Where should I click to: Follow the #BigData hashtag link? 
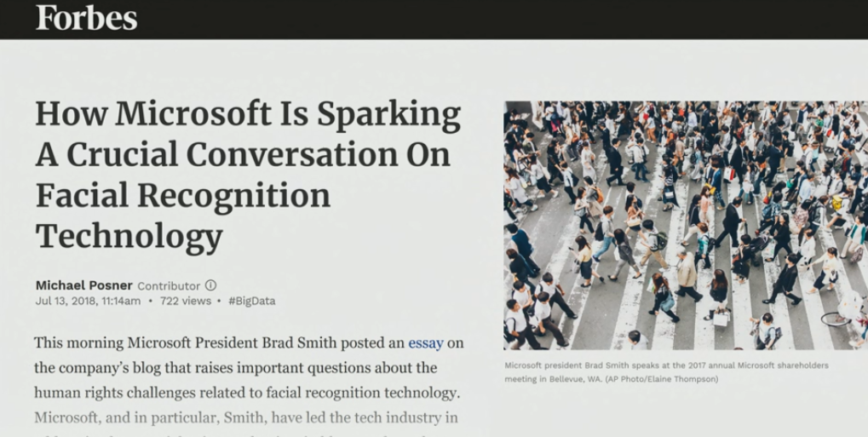click(x=251, y=301)
